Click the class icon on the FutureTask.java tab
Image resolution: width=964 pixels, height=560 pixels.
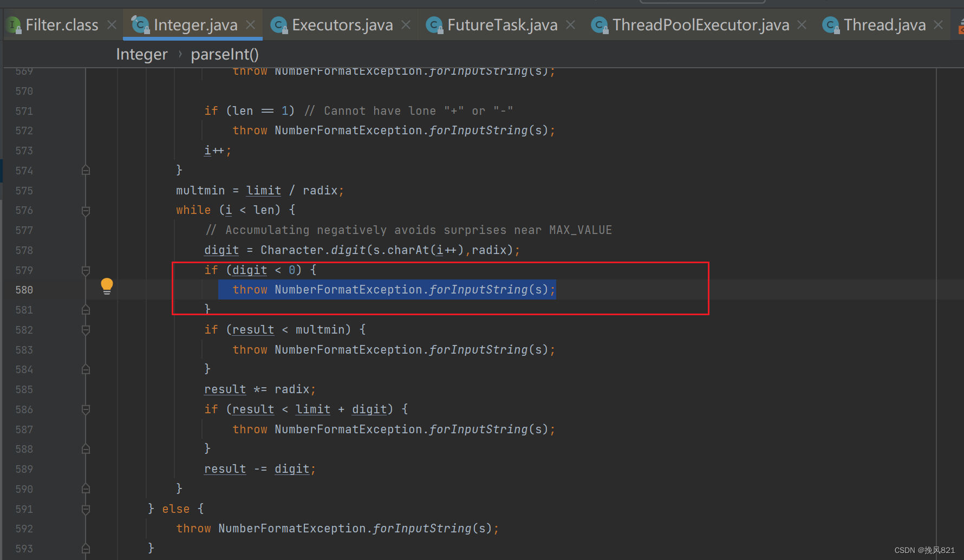tap(434, 24)
